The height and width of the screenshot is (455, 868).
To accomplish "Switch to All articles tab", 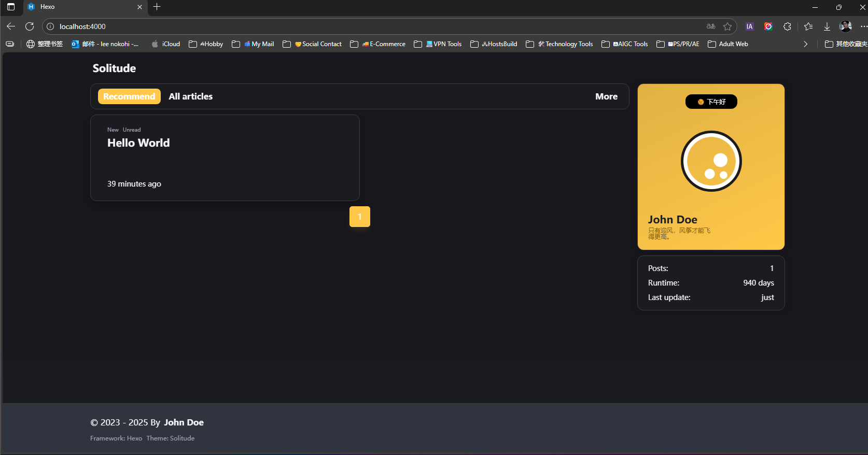I will pyautogui.click(x=190, y=96).
